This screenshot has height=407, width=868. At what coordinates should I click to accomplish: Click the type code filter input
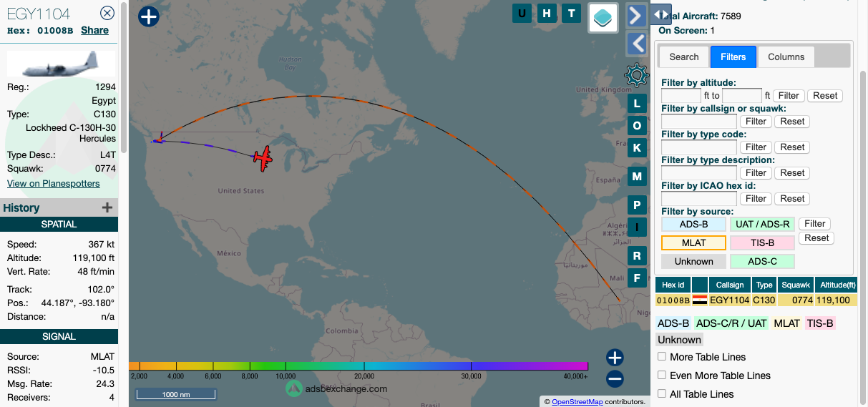click(699, 147)
